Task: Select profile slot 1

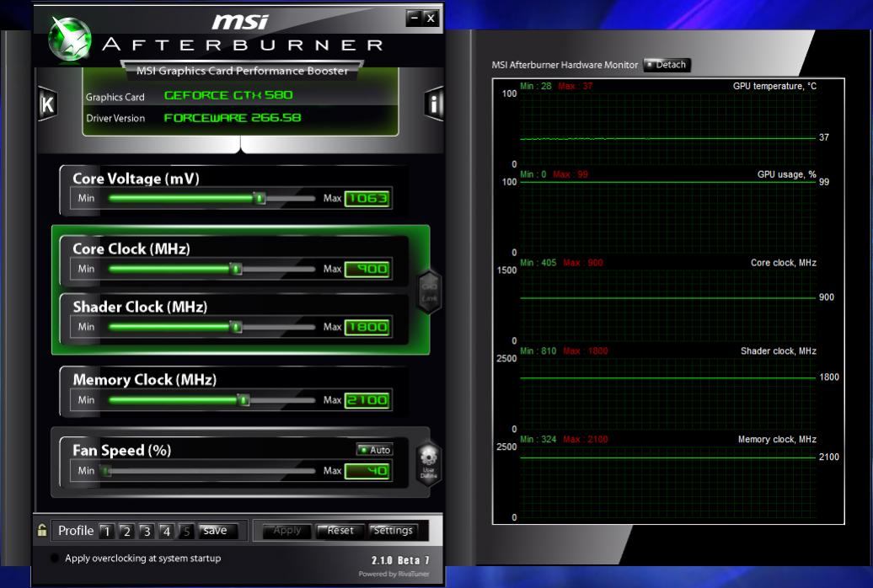Action: pyautogui.click(x=107, y=532)
